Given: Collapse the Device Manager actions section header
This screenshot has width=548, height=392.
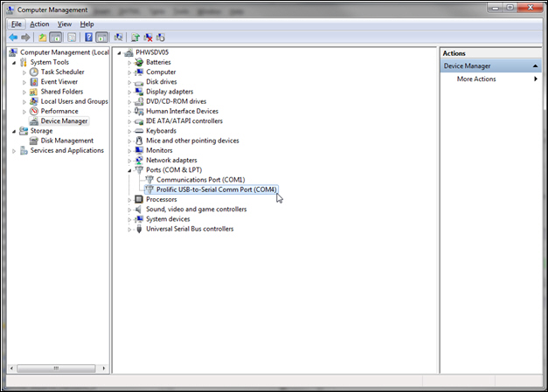Looking at the screenshot, I should tap(535, 66).
